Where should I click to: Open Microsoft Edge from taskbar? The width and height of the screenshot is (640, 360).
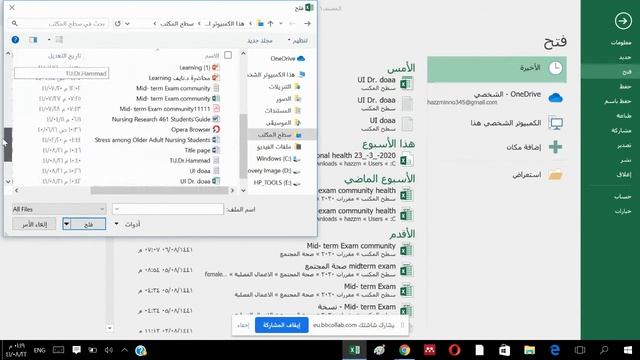coord(554,350)
